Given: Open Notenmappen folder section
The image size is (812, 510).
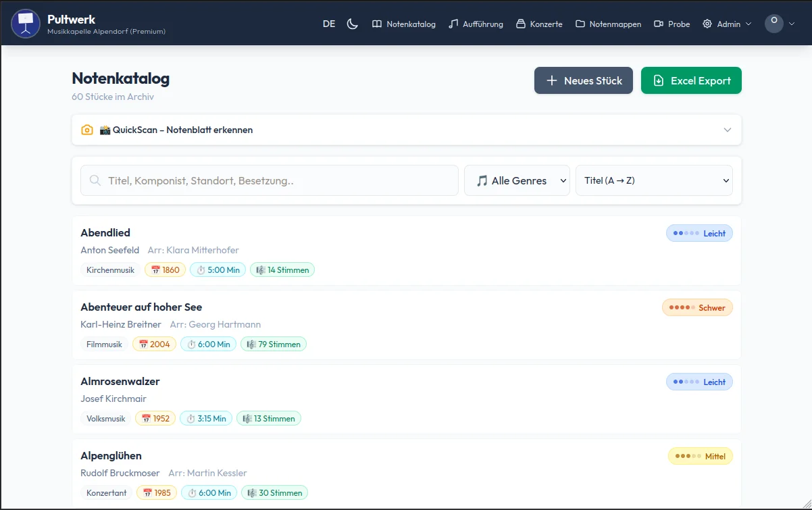Looking at the screenshot, I should pos(608,24).
